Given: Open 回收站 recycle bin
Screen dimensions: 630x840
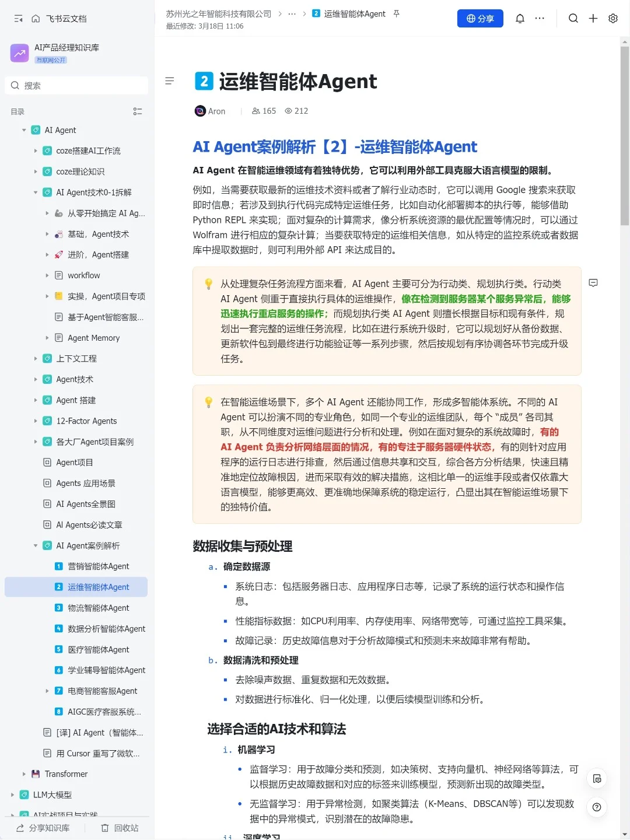Looking at the screenshot, I should (x=120, y=828).
